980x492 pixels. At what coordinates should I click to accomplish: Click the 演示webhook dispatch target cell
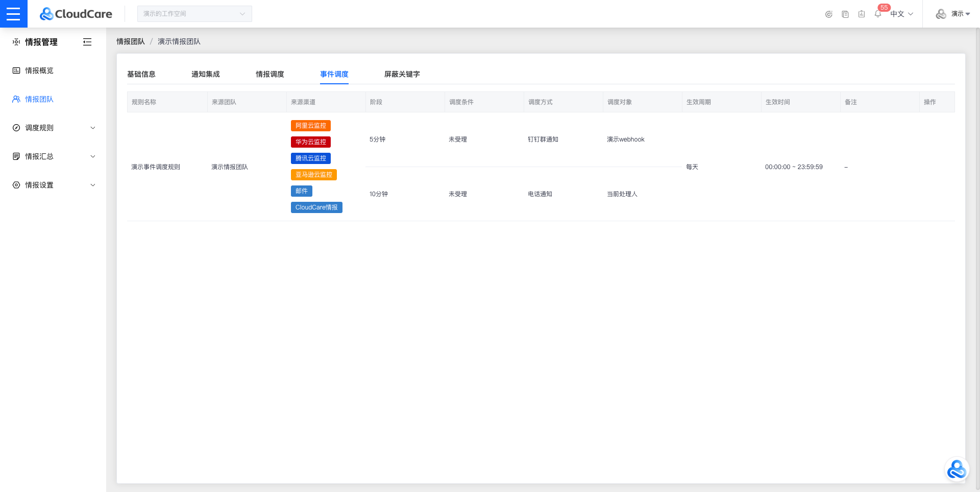tap(626, 139)
